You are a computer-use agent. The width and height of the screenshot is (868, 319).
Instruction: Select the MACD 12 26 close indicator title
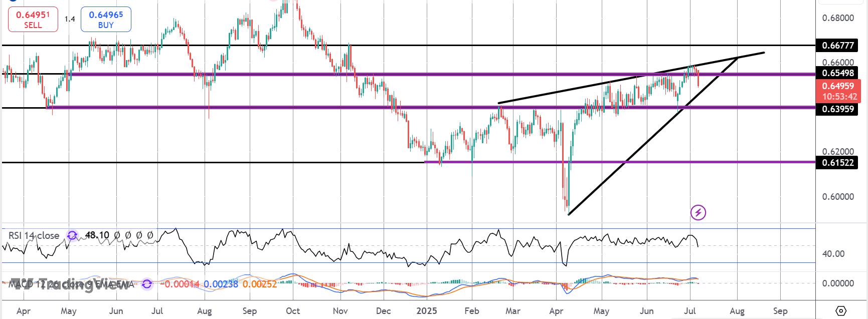tap(71, 284)
